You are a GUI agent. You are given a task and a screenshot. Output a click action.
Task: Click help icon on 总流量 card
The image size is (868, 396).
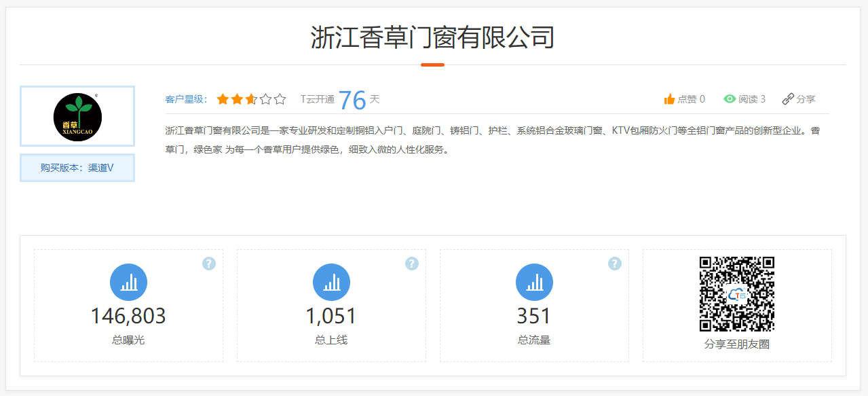pyautogui.click(x=615, y=264)
